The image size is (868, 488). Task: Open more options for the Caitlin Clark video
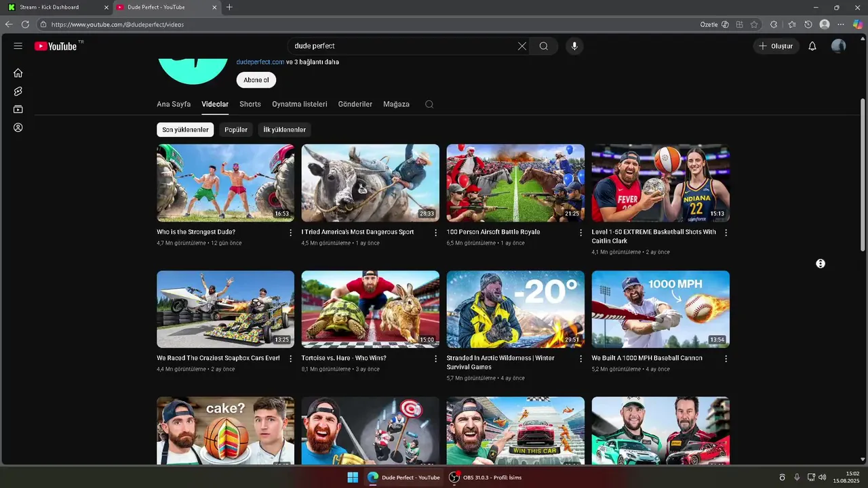(726, 232)
